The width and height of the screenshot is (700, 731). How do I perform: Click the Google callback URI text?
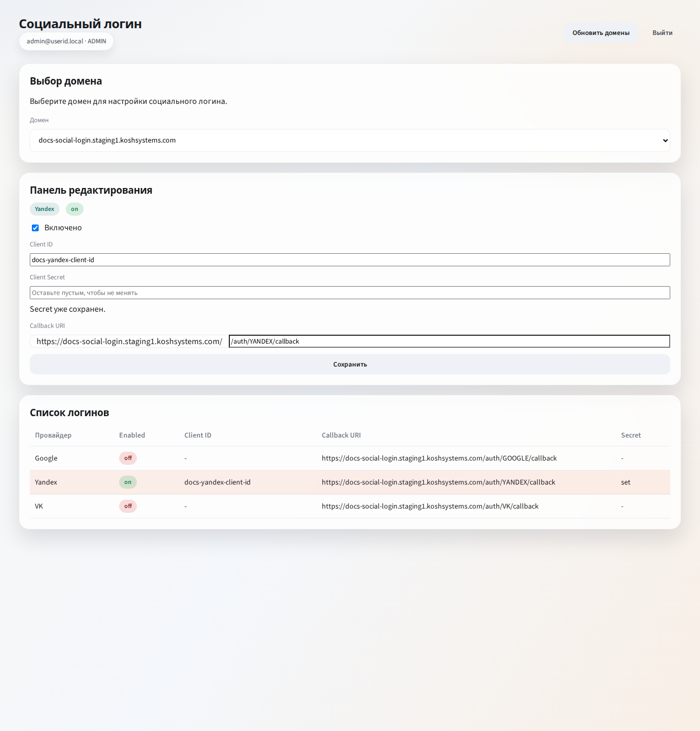439,458
